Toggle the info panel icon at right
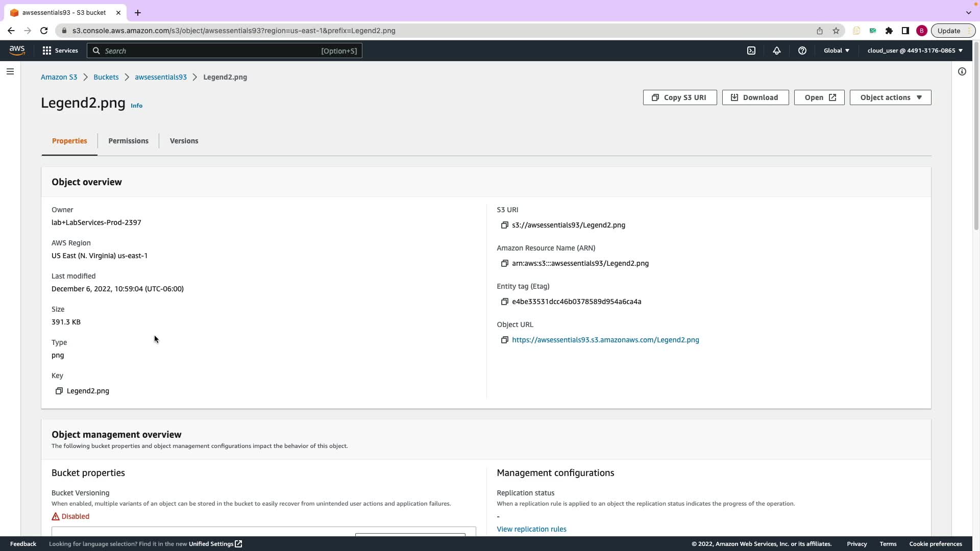 point(962,71)
